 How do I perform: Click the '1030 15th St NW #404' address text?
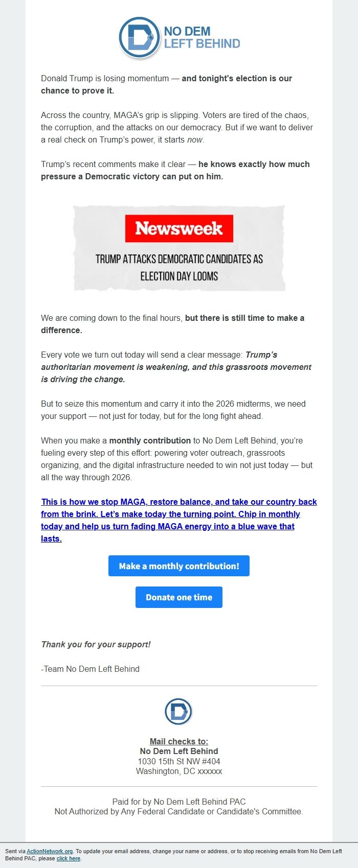point(178,761)
